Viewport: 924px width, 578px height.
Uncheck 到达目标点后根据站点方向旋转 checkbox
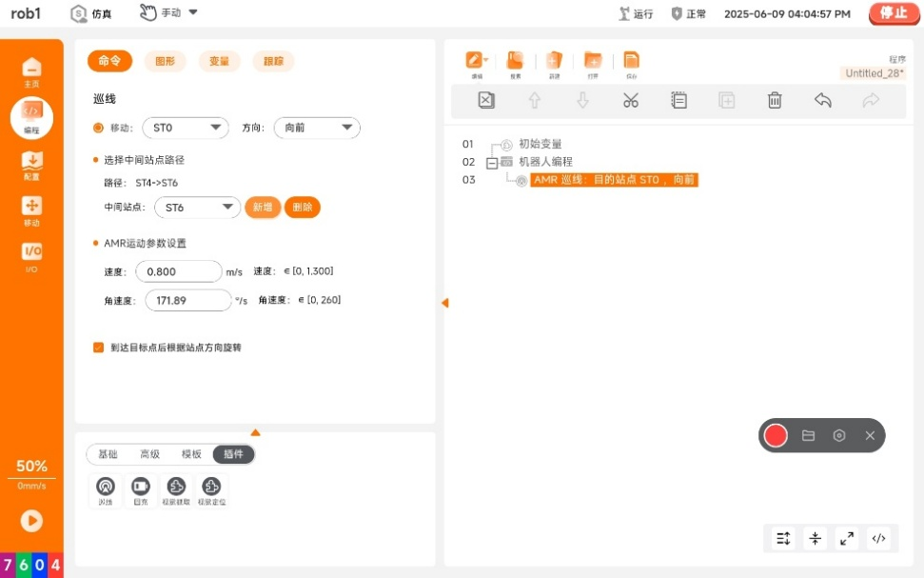pos(98,348)
